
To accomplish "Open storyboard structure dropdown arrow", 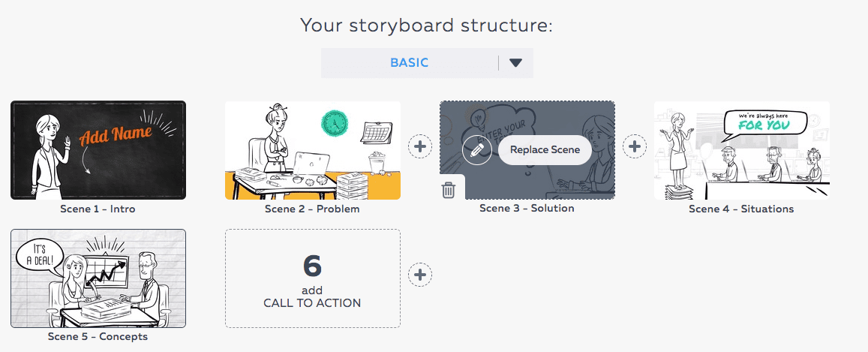I will 515,63.
